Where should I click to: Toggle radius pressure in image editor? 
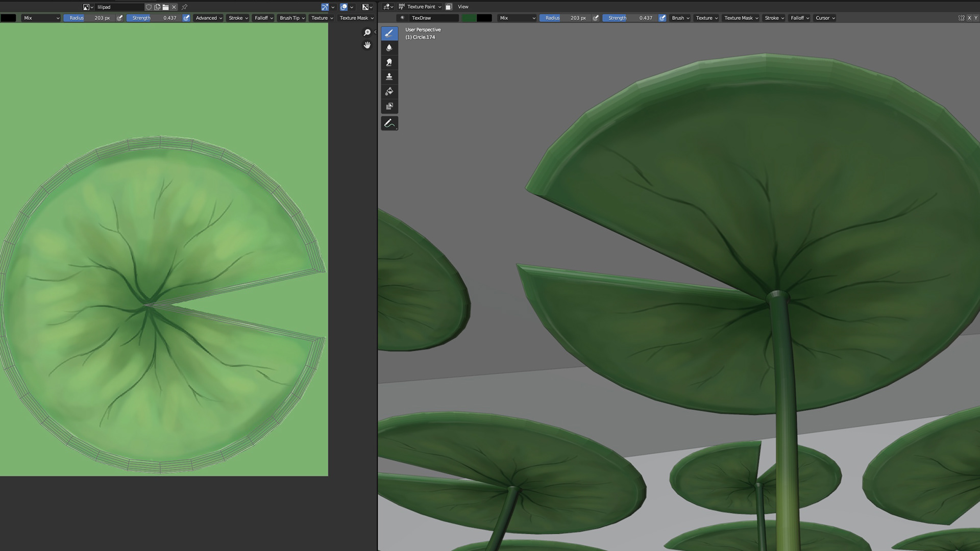click(x=120, y=18)
